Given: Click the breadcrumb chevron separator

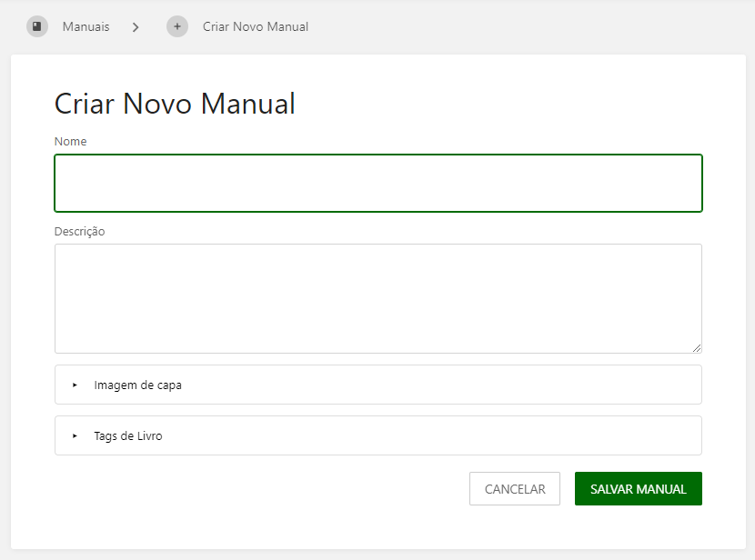Looking at the screenshot, I should (136, 27).
